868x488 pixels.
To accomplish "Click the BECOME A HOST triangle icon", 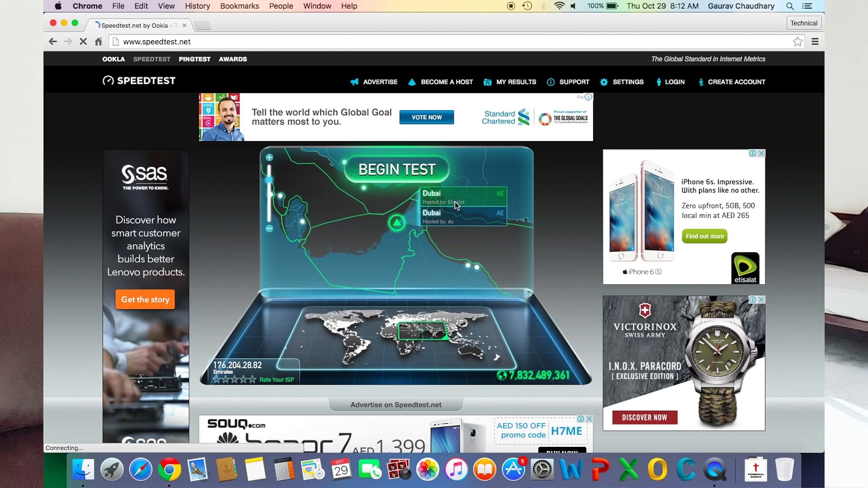I will pyautogui.click(x=412, y=82).
